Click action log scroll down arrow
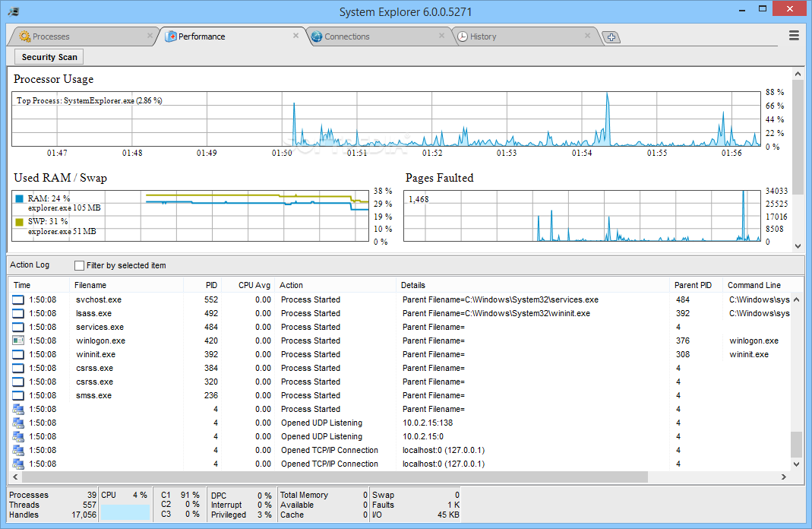The height and width of the screenshot is (529, 812). 797,464
